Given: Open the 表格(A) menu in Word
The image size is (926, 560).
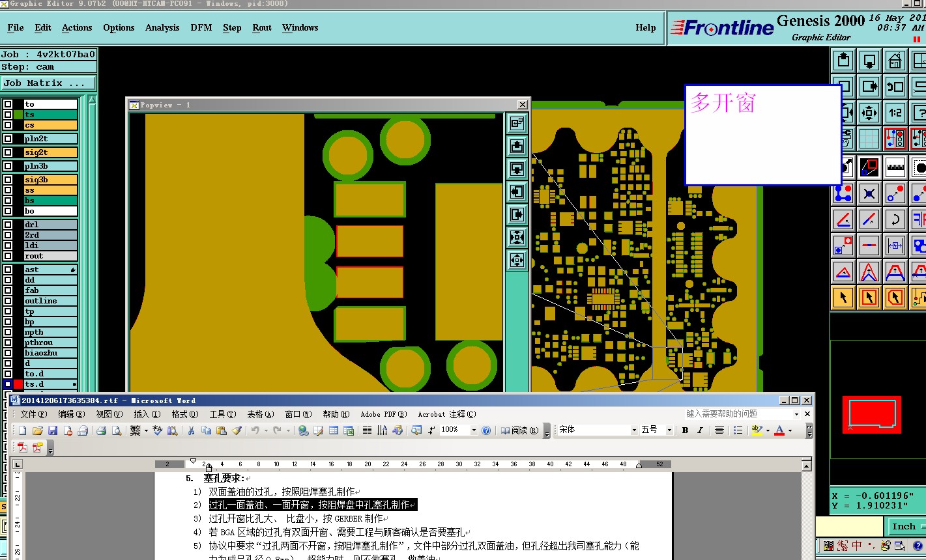Looking at the screenshot, I should coord(260,414).
